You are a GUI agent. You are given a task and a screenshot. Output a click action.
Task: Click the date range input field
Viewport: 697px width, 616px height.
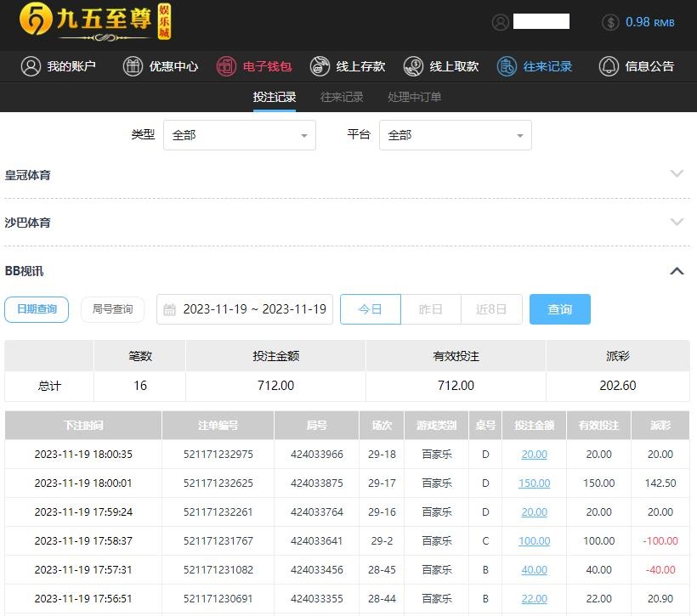point(245,309)
